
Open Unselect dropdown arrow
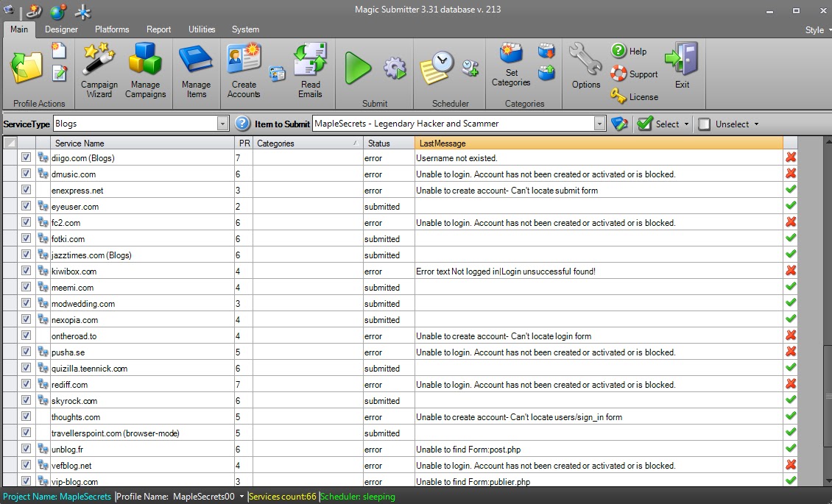point(756,124)
